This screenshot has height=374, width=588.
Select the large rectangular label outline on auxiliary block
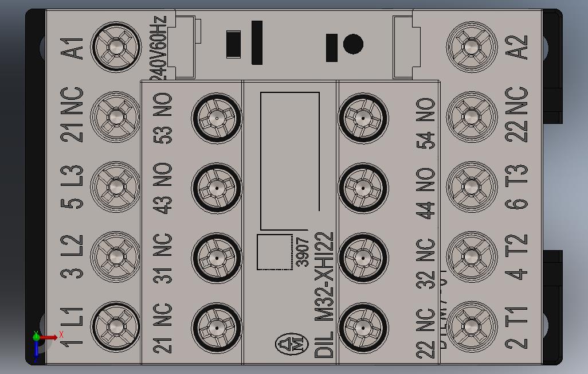pyautogui.click(x=290, y=161)
